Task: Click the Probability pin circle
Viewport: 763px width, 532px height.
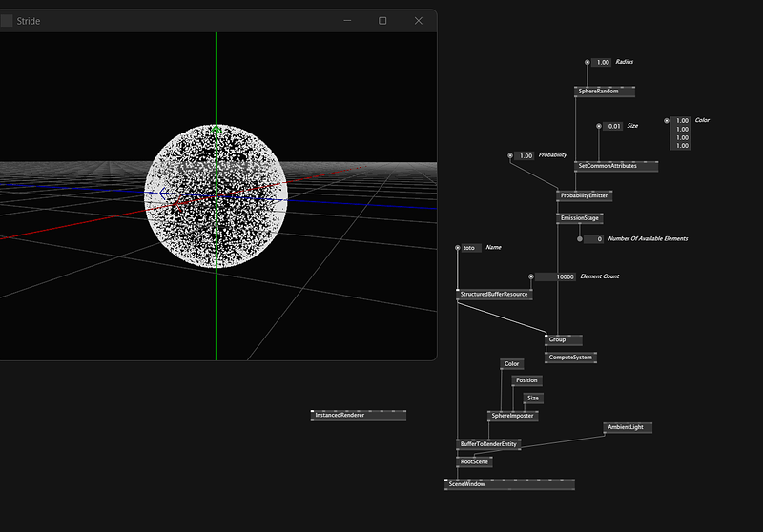Action: tap(510, 155)
